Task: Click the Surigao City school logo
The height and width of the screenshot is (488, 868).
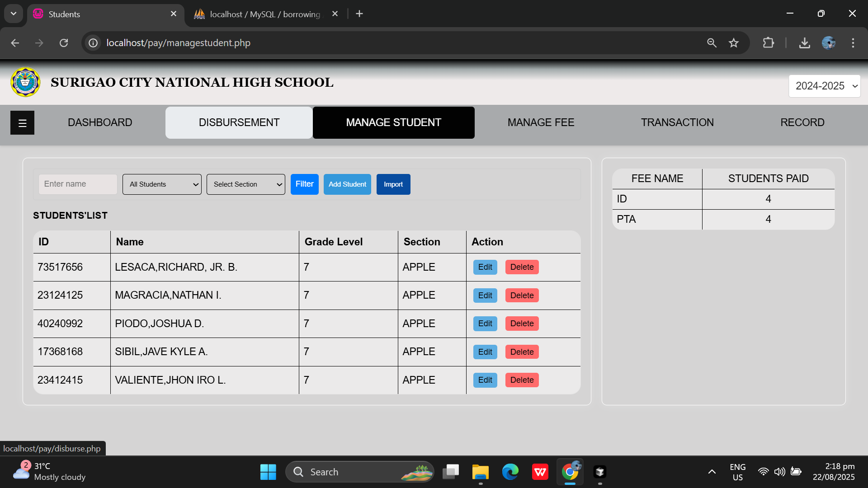Action: coord(25,82)
